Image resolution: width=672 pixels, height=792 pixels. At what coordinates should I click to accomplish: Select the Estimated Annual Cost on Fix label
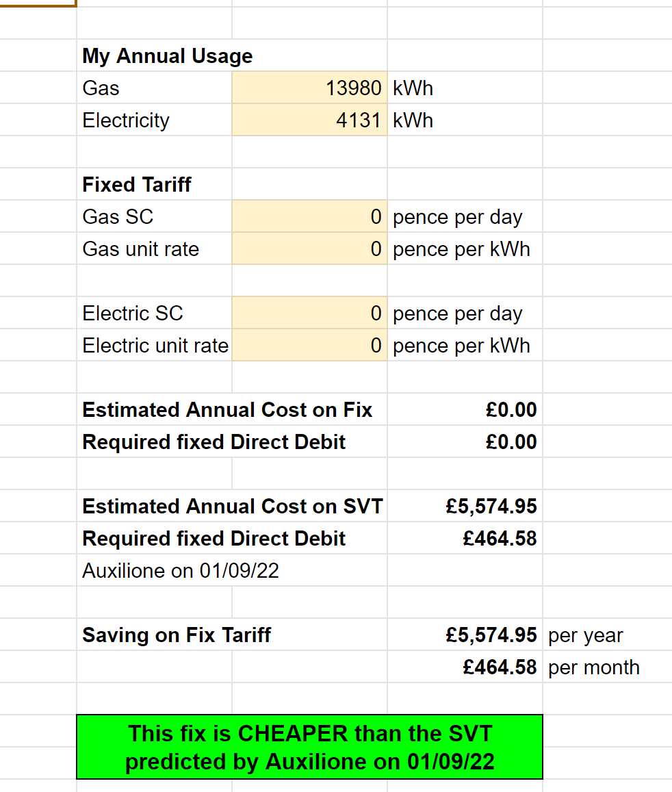227,410
